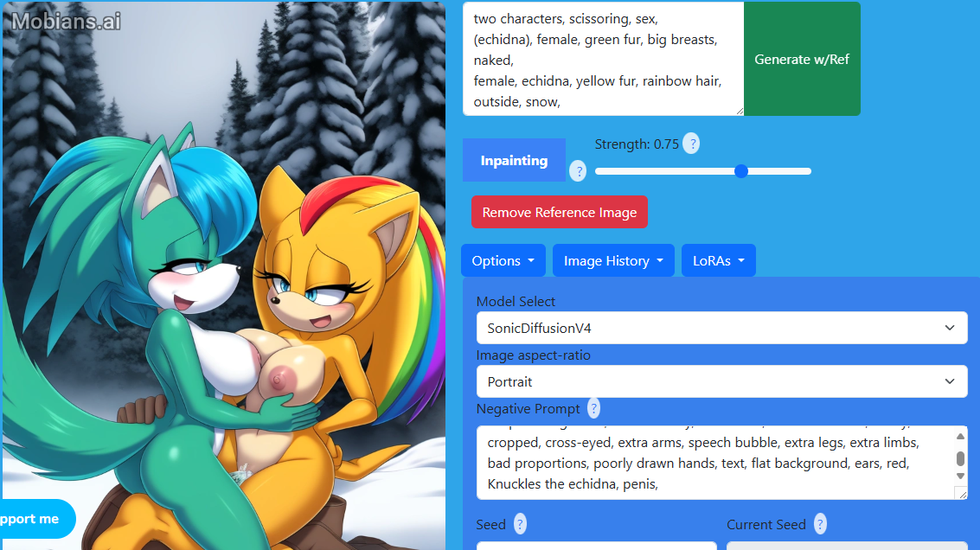Open the Image History dropdown
Viewport: 980px width, 550px height.
pyautogui.click(x=613, y=260)
